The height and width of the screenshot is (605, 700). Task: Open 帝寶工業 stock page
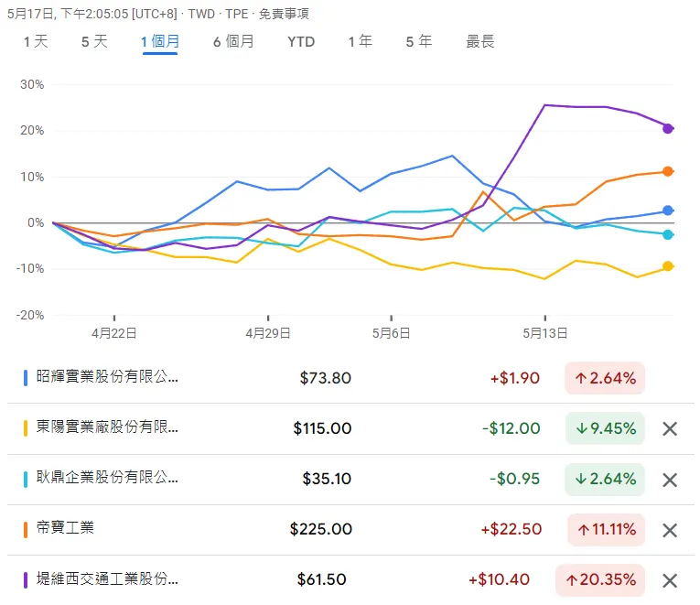pyautogui.click(x=65, y=528)
